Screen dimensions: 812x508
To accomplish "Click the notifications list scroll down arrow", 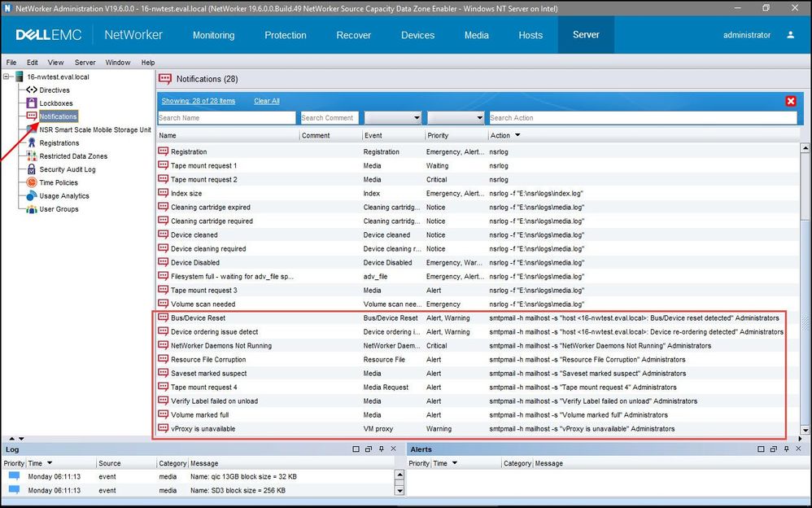I will coord(805,430).
